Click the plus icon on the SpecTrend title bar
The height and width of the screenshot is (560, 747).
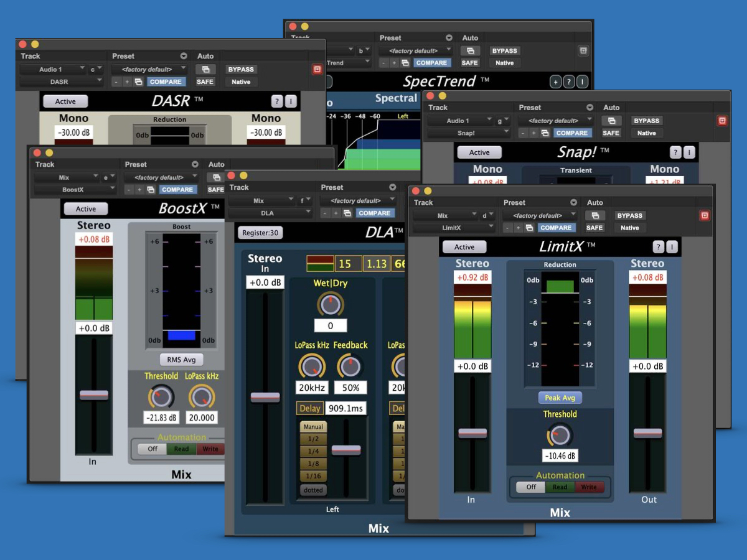[x=555, y=81]
